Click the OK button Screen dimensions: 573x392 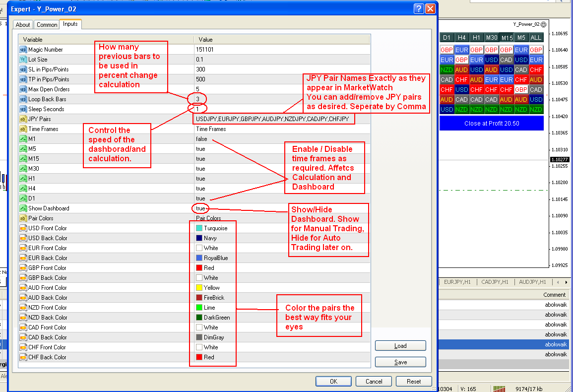[x=334, y=382]
